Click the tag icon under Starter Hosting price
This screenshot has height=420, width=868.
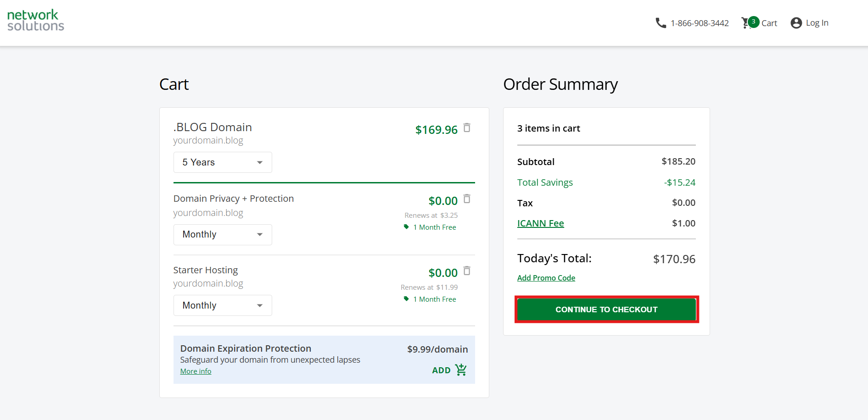tap(406, 298)
